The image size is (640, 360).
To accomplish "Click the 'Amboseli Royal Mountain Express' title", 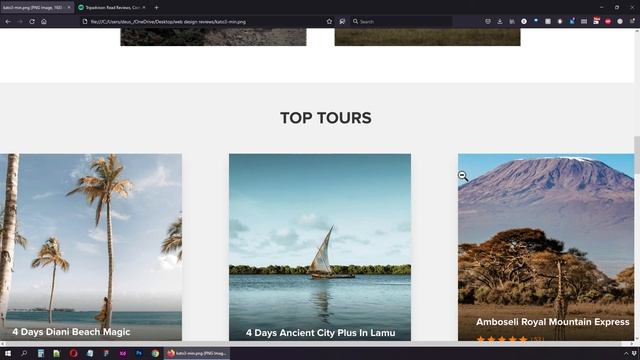I will pyautogui.click(x=553, y=322).
